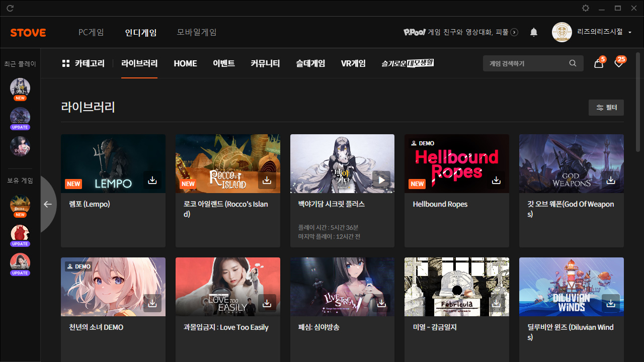Open the 모바일게임 section
644x362 pixels.
[x=197, y=32]
